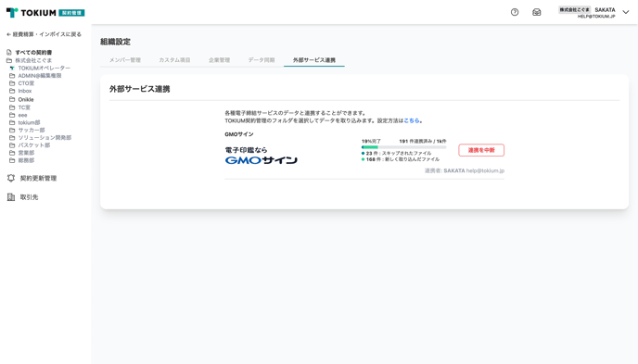
Task: Open the ソリューション開発部 folder
Action: 45,138
